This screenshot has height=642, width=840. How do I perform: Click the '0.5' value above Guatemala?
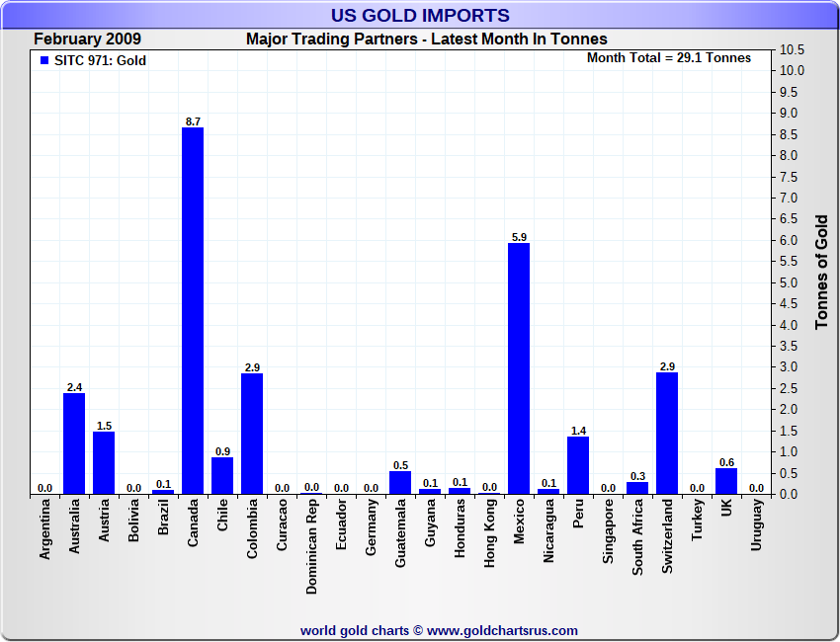[400, 465]
